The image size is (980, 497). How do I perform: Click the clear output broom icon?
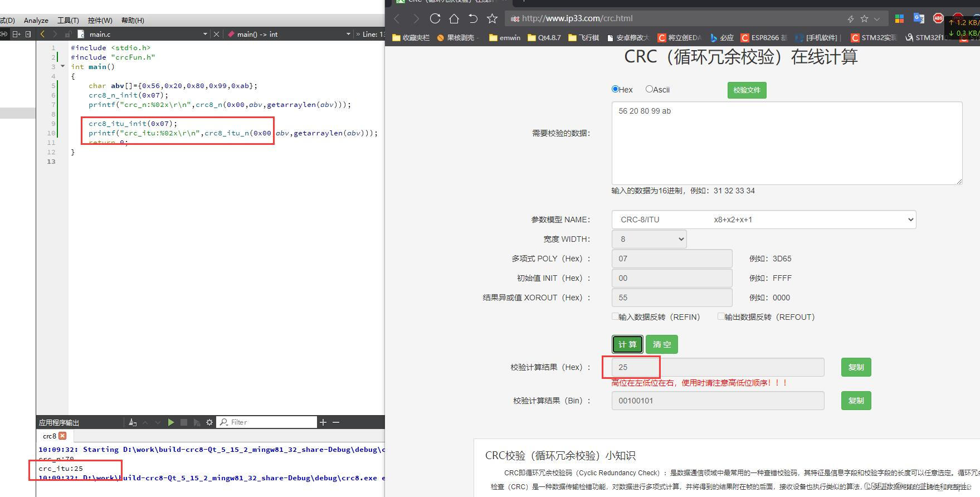[133, 422]
